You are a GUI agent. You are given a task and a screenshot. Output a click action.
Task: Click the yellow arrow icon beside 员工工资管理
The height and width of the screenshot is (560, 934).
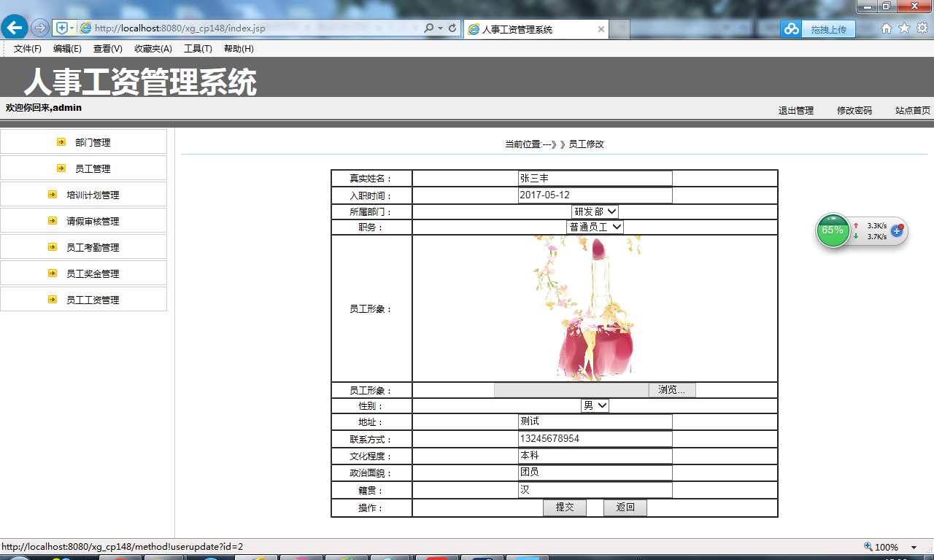coord(53,300)
